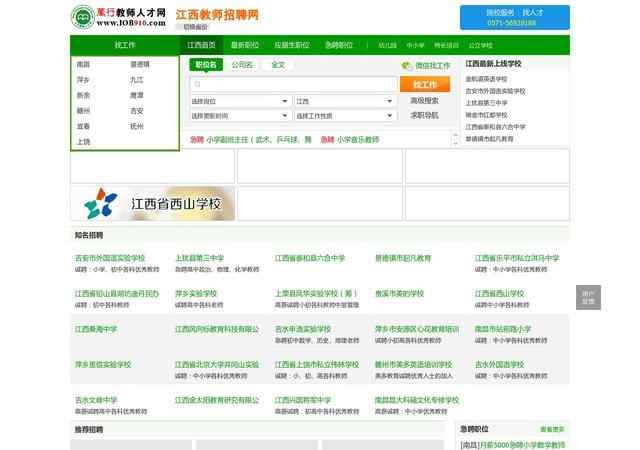Select 抚州 in the city list
The width and height of the screenshot is (640, 450).
[137, 126]
